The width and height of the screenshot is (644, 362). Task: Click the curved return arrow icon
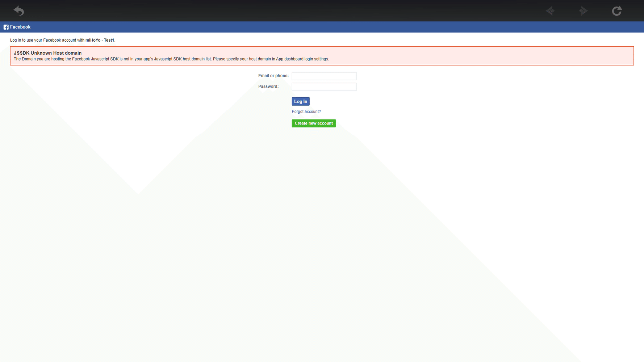[x=18, y=11]
